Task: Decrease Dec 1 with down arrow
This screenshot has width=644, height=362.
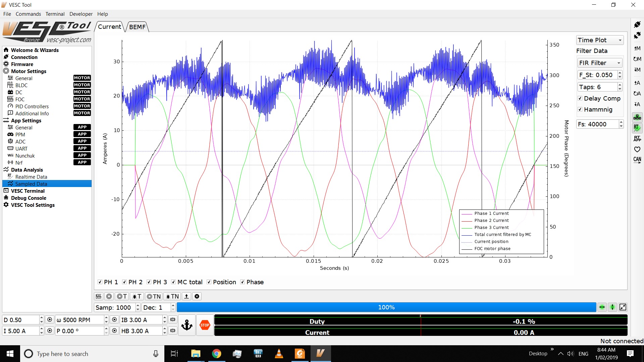Action: click(173, 309)
